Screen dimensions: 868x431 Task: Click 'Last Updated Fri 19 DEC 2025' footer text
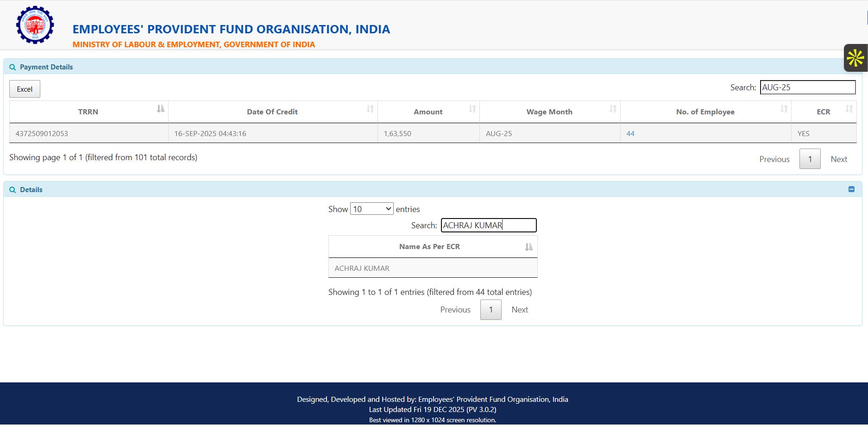433,410
